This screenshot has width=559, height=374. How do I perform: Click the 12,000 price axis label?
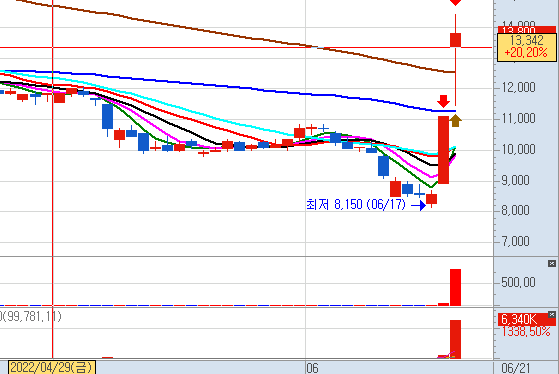pos(519,87)
